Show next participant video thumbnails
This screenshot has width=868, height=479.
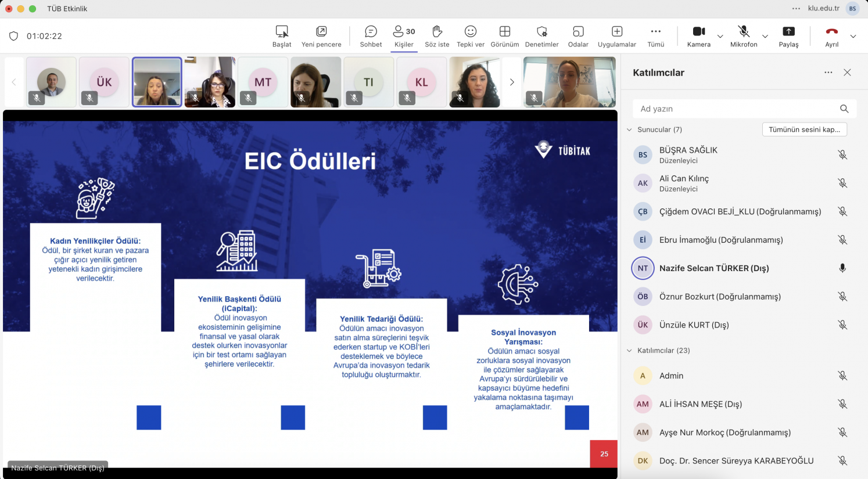512,82
